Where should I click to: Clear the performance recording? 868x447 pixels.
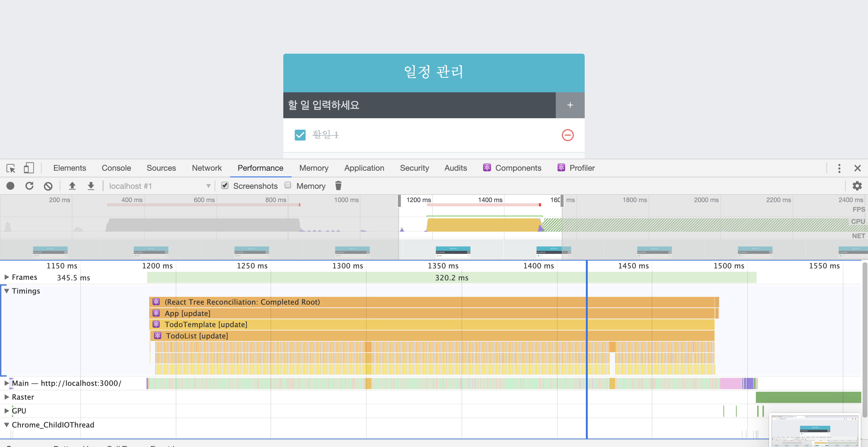pyautogui.click(x=48, y=186)
